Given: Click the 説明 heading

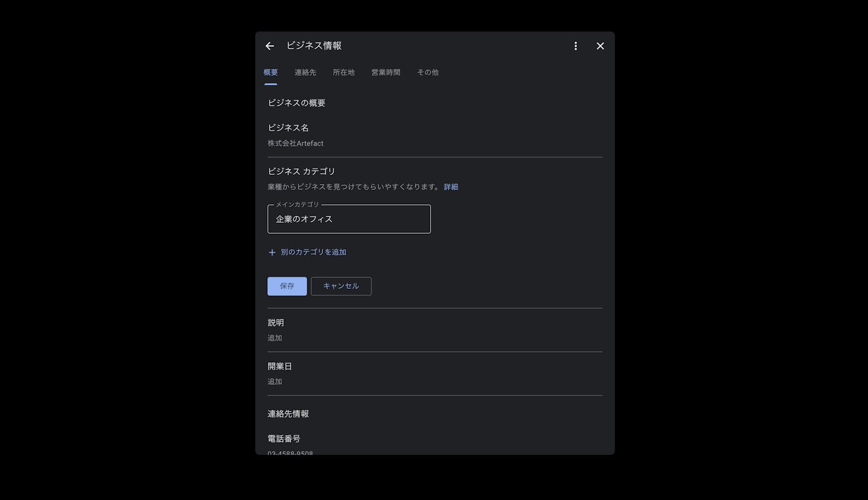Looking at the screenshot, I should pyautogui.click(x=275, y=323).
